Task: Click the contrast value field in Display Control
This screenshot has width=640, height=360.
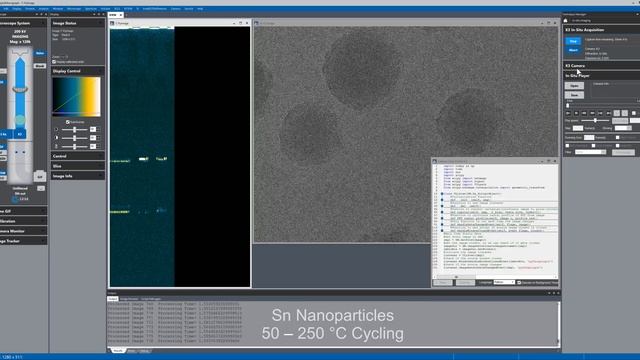Action: [x=93, y=138]
